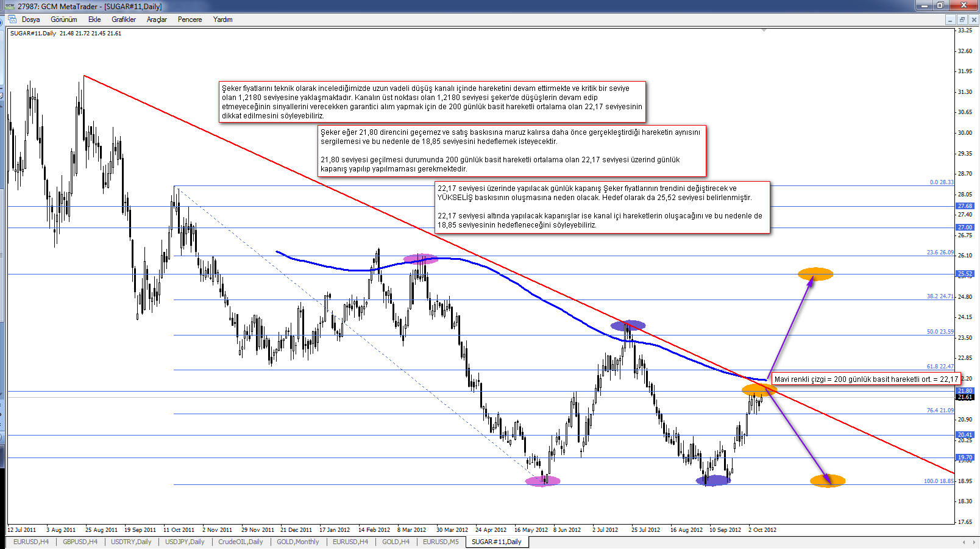Switch to the USDTRY,Daily chart tab
This screenshot has height=549, width=980.
pos(131,542)
